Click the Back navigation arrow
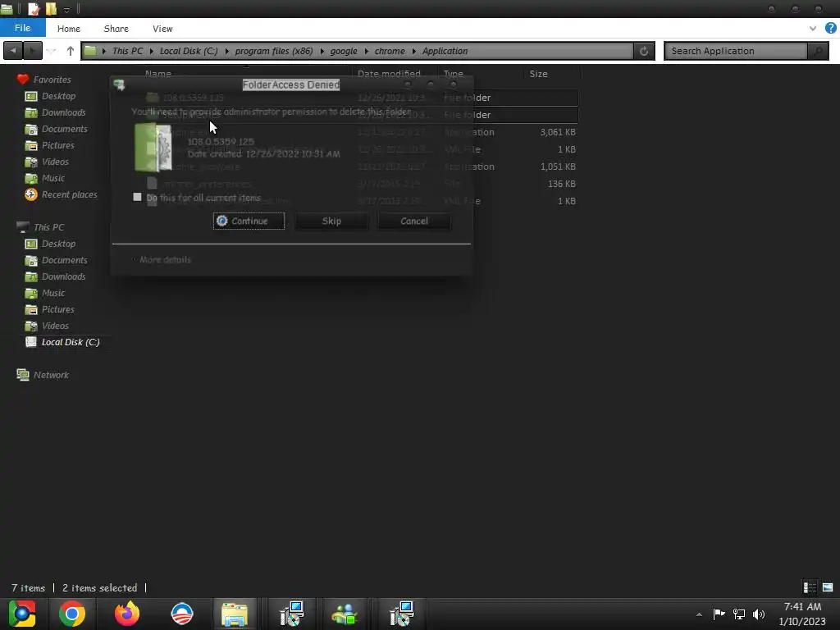The width and height of the screenshot is (840, 630). (13, 51)
